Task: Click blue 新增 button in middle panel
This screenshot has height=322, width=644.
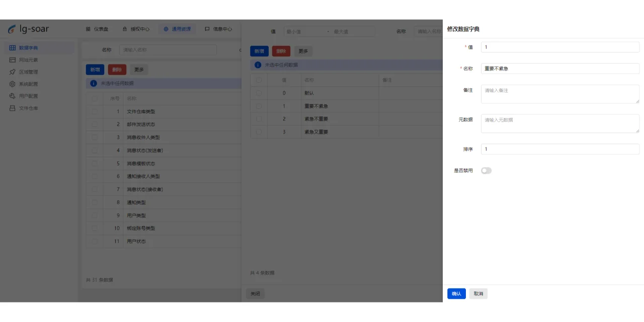Action: (x=259, y=51)
